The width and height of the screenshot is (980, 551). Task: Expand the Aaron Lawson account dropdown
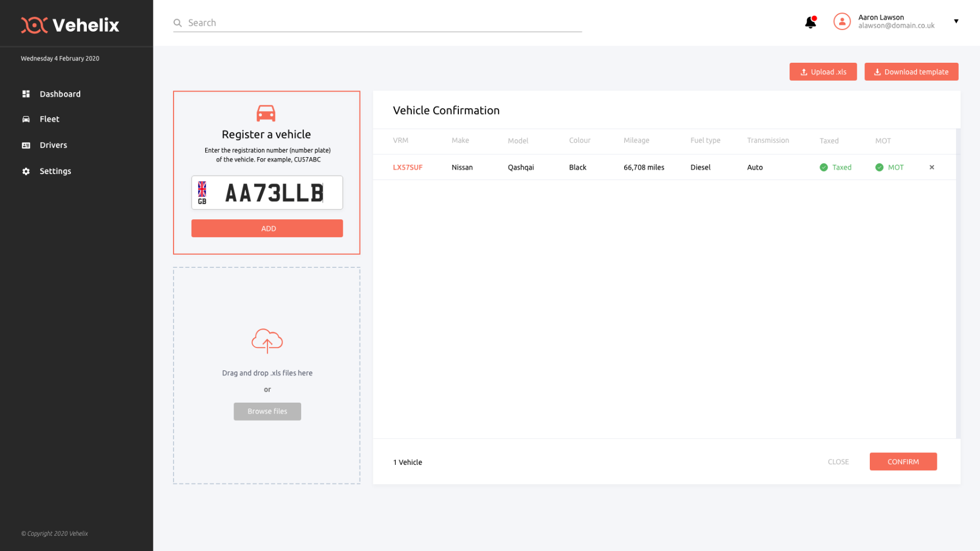[x=955, y=21]
